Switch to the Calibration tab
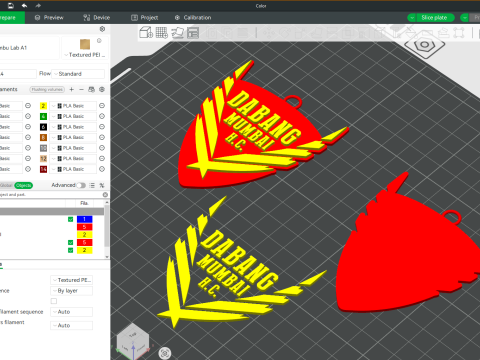 [193, 18]
